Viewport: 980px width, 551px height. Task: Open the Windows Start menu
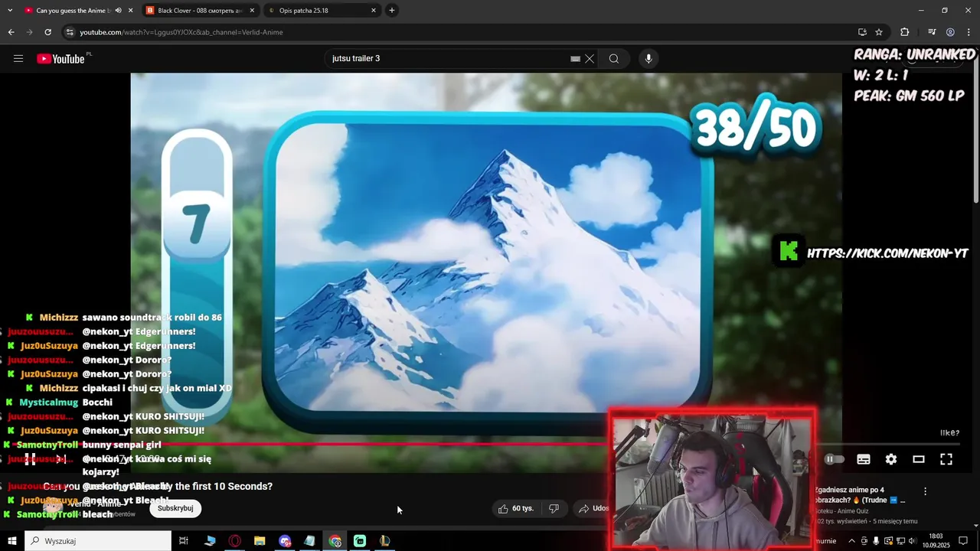[x=11, y=541]
